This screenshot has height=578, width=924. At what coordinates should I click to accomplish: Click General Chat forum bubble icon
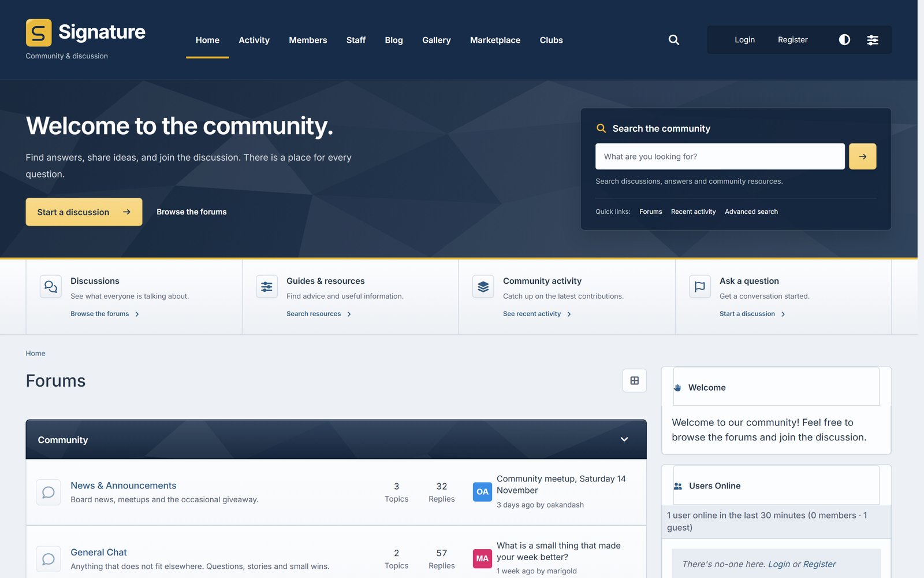pyautogui.click(x=49, y=559)
